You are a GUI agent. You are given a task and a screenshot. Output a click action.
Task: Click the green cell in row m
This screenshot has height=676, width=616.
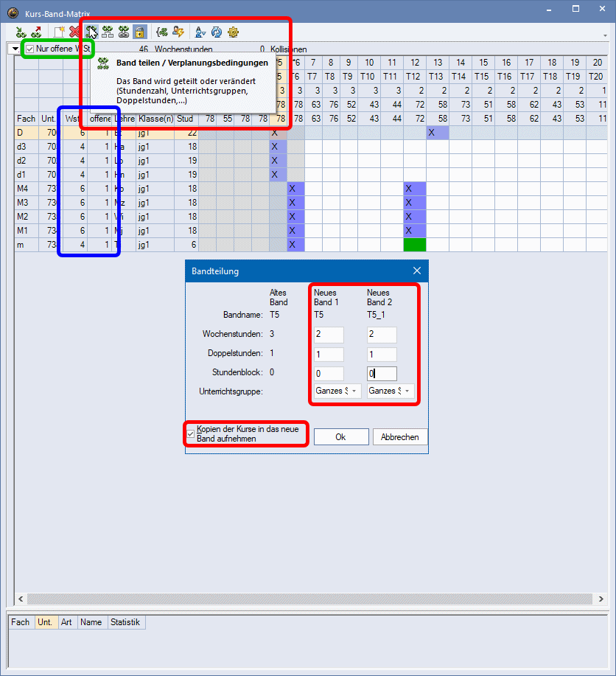pos(415,244)
